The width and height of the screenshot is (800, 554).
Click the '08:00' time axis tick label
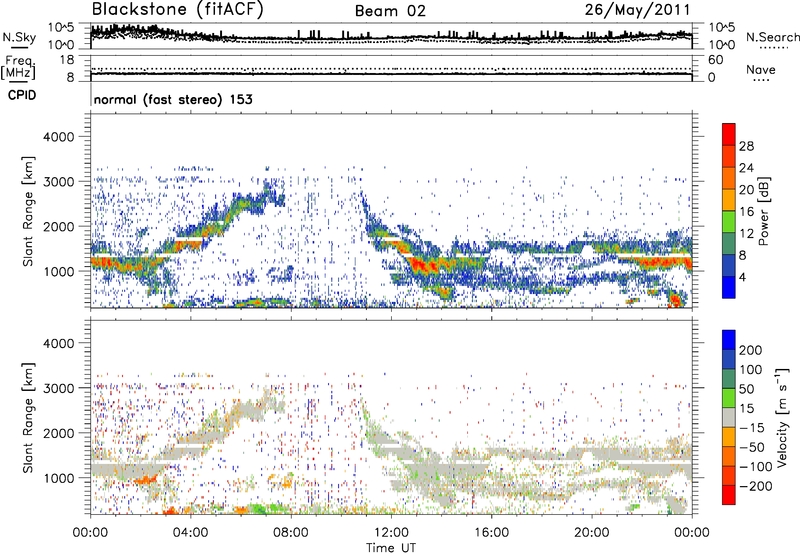coord(291,533)
